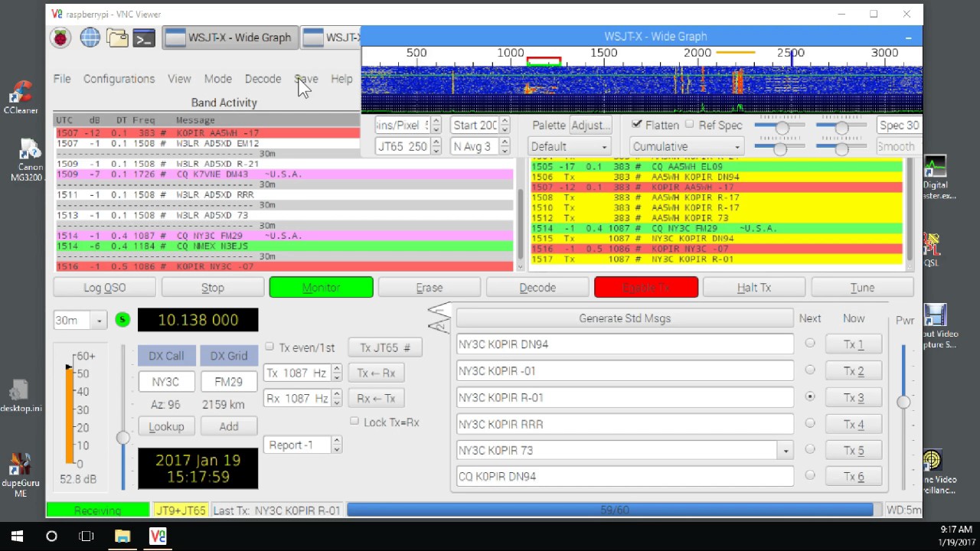Launch the web browser globe icon
The image size is (980, 551).
(90, 37)
